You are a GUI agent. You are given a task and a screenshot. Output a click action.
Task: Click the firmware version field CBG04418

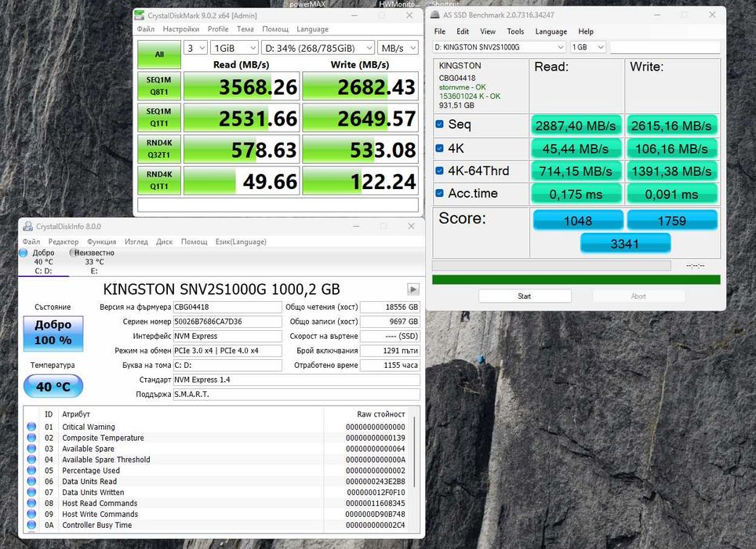(227, 307)
